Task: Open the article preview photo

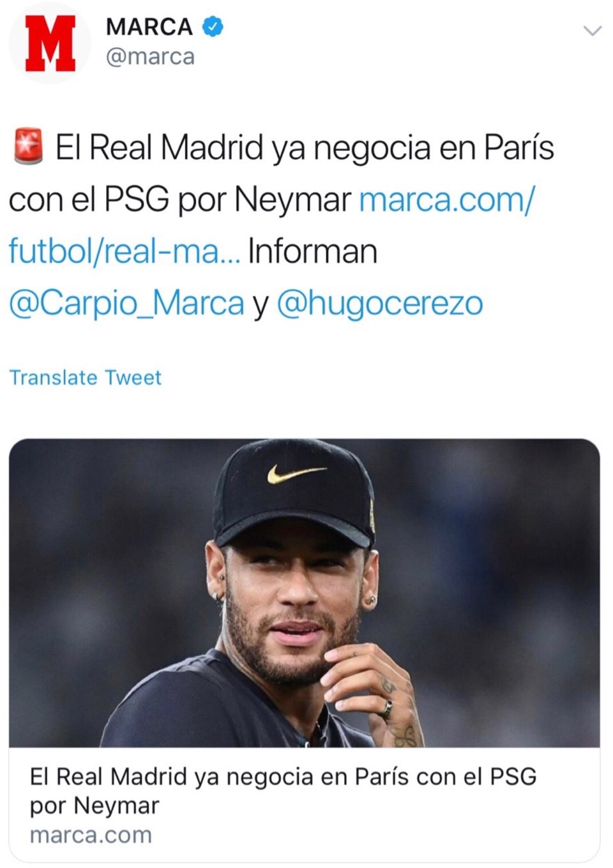Action: coord(305,593)
